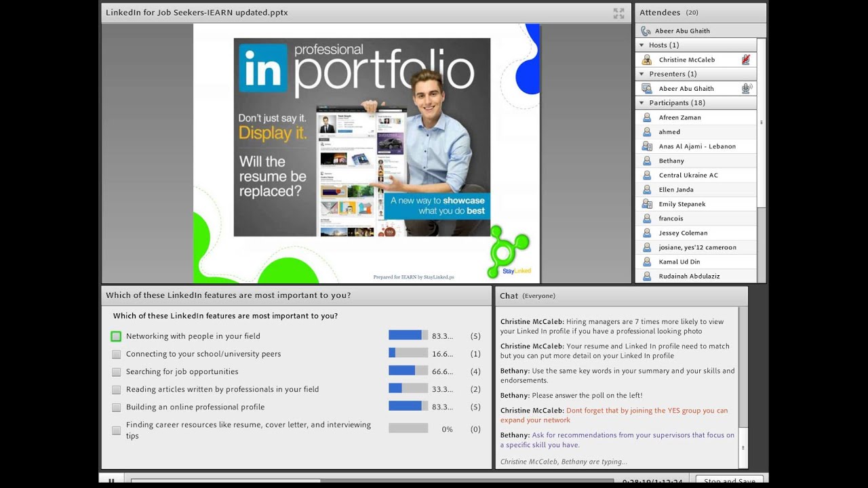Check 'Networking with people in your field'
The height and width of the screenshot is (488, 868).
[x=116, y=336]
